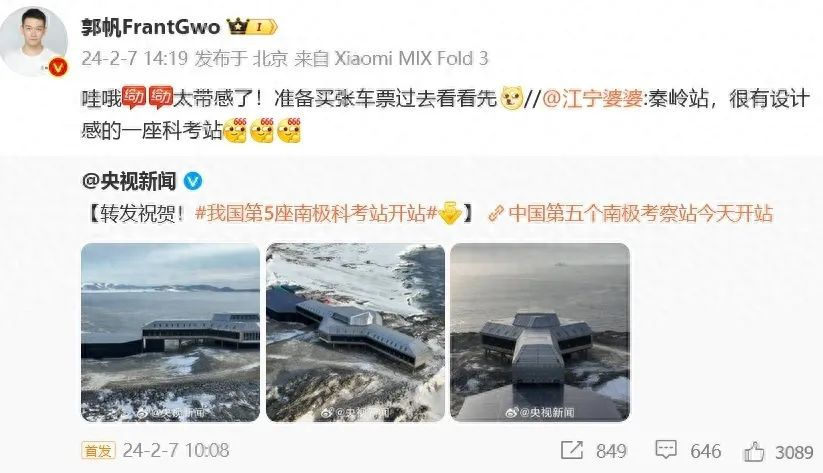Click the 郭帆FrantGwo username

pos(151,27)
